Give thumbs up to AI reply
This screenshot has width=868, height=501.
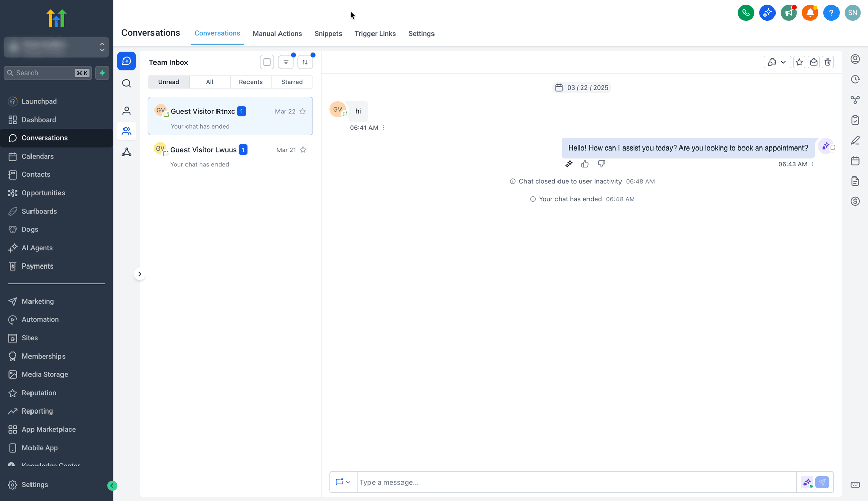(585, 164)
